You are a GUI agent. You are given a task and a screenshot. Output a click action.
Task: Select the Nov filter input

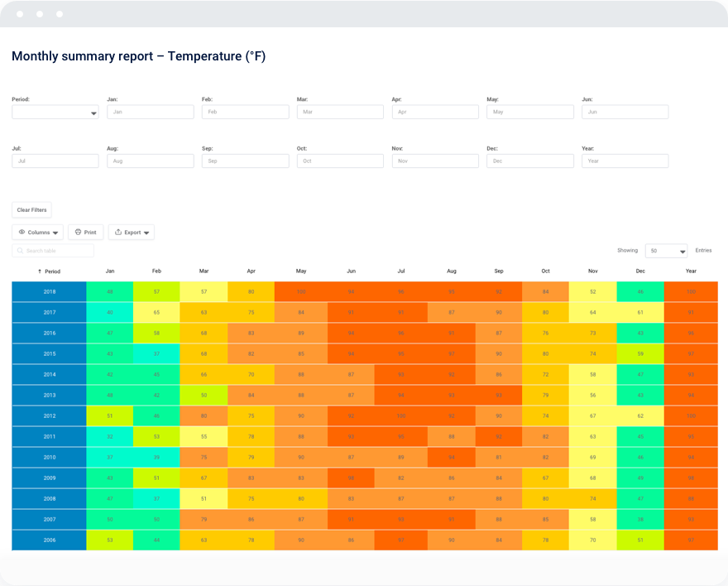(x=435, y=161)
